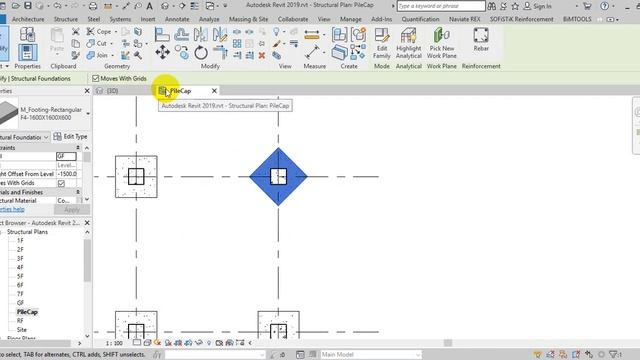Click the Cope tool
The height and width of the screenshot is (360, 640).
(99, 31)
